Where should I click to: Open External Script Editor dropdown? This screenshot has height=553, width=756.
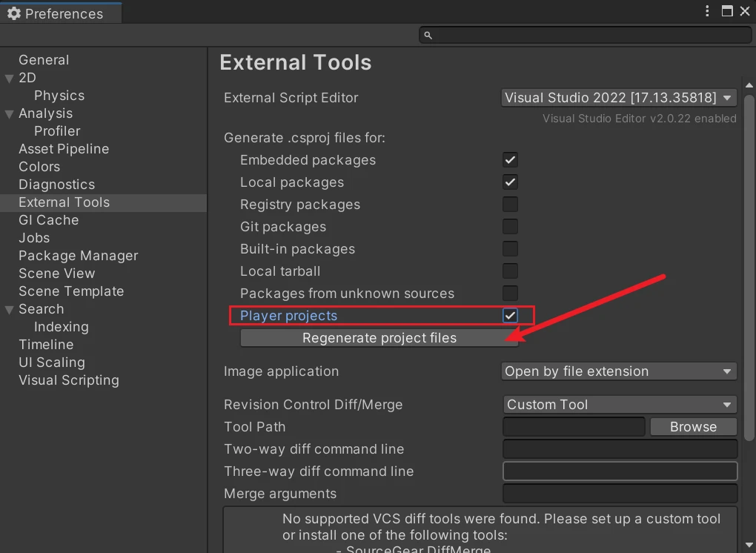619,98
